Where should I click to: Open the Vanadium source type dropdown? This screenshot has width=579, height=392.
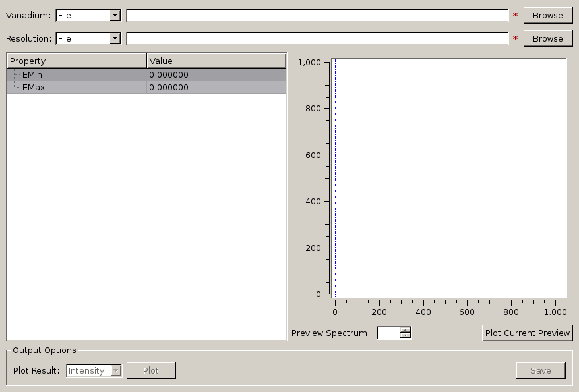88,15
